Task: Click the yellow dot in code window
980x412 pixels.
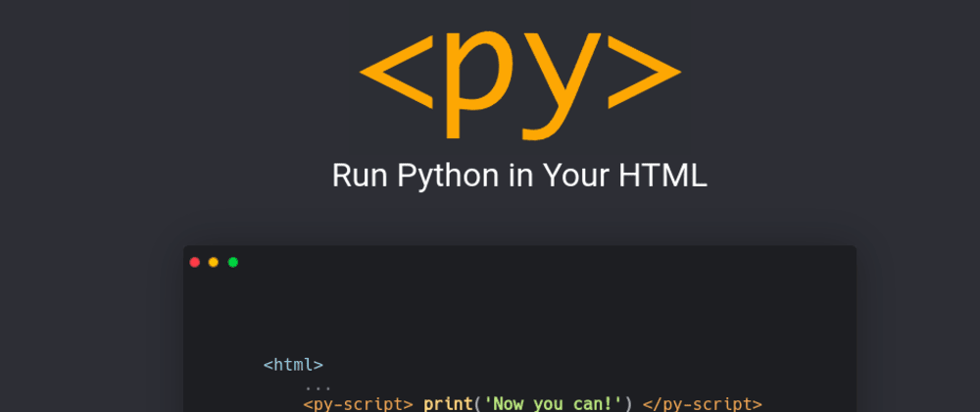Action: coord(213,262)
